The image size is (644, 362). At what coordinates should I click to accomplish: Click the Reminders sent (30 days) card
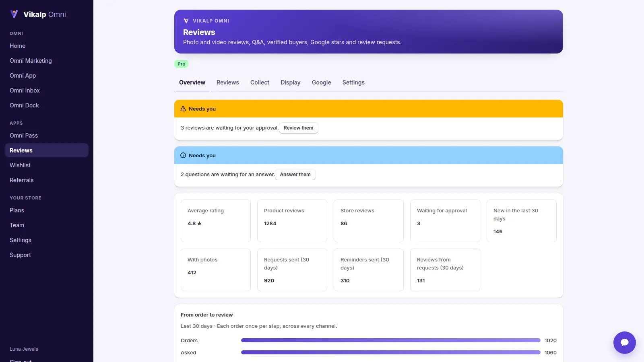click(369, 270)
